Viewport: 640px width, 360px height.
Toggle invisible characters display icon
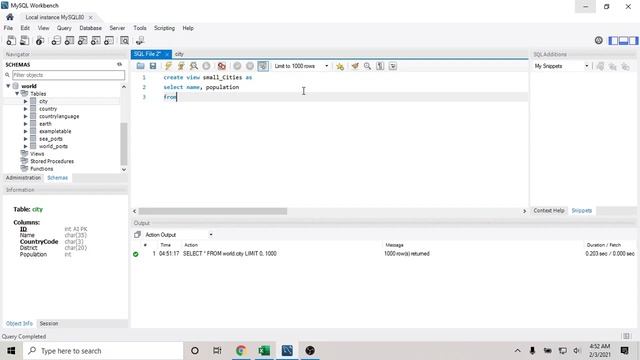380,66
